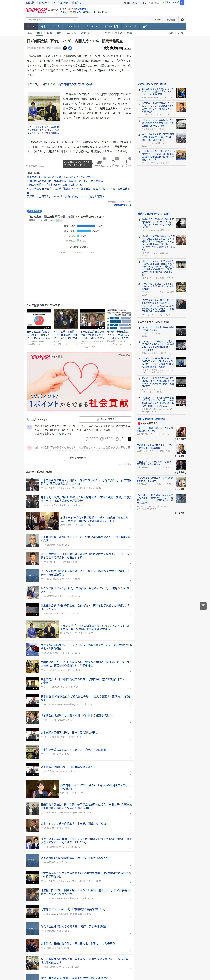Open the 購入履歴 link
210x980 pixels.
point(171,20)
